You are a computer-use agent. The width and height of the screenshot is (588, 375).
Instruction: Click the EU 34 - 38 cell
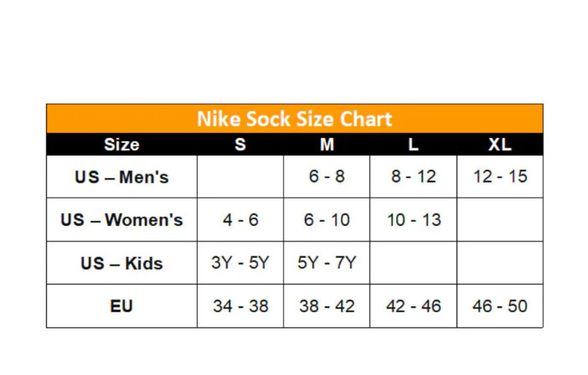240,306
